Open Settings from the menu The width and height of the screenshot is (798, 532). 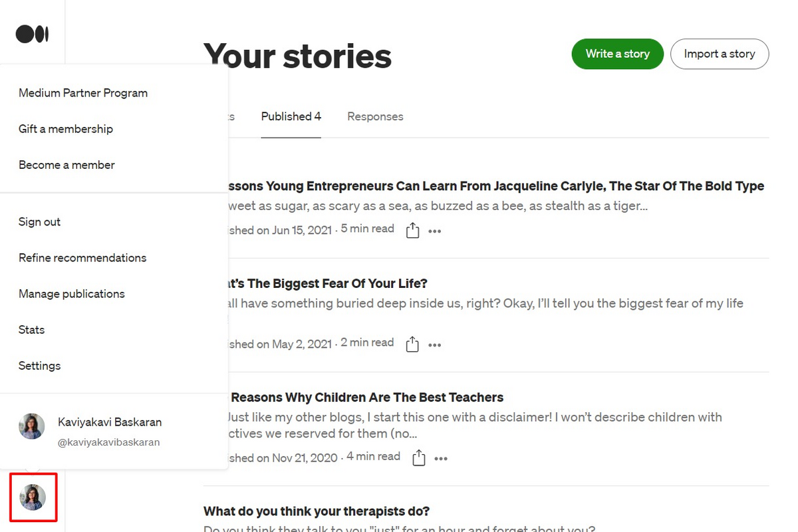point(39,366)
